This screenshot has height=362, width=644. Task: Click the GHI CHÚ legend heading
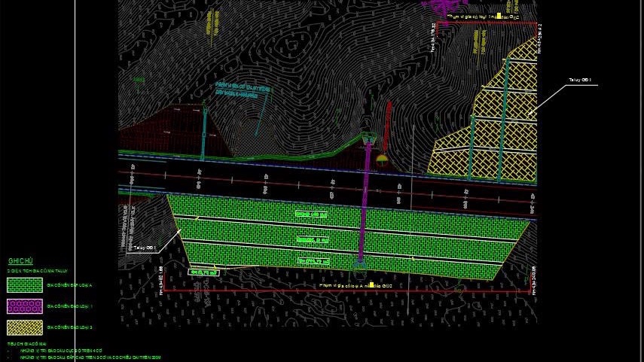(20, 260)
